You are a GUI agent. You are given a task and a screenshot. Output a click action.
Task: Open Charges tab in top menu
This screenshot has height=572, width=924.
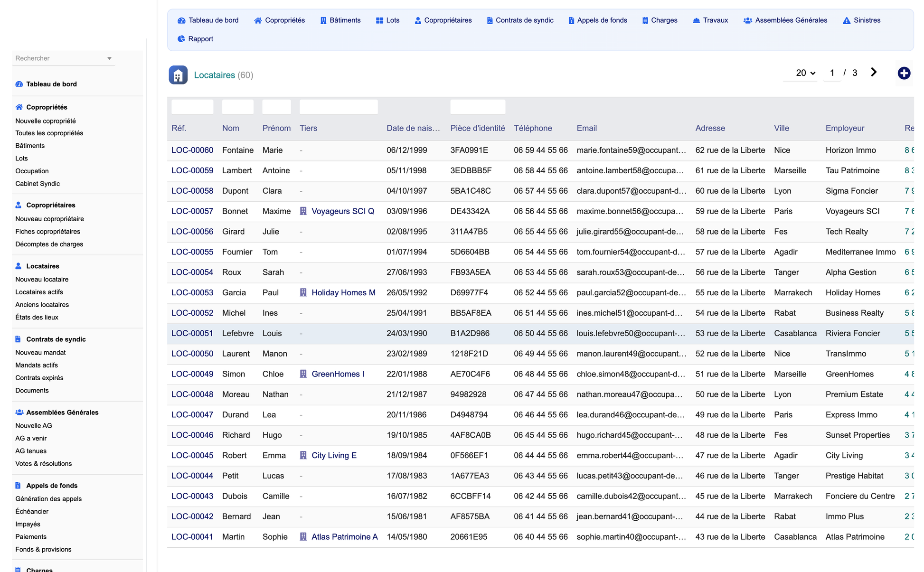click(x=660, y=20)
